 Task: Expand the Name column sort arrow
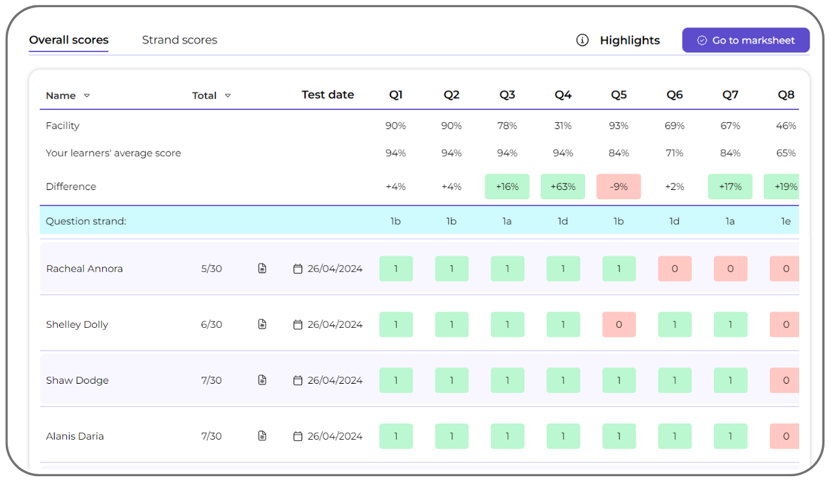click(87, 96)
